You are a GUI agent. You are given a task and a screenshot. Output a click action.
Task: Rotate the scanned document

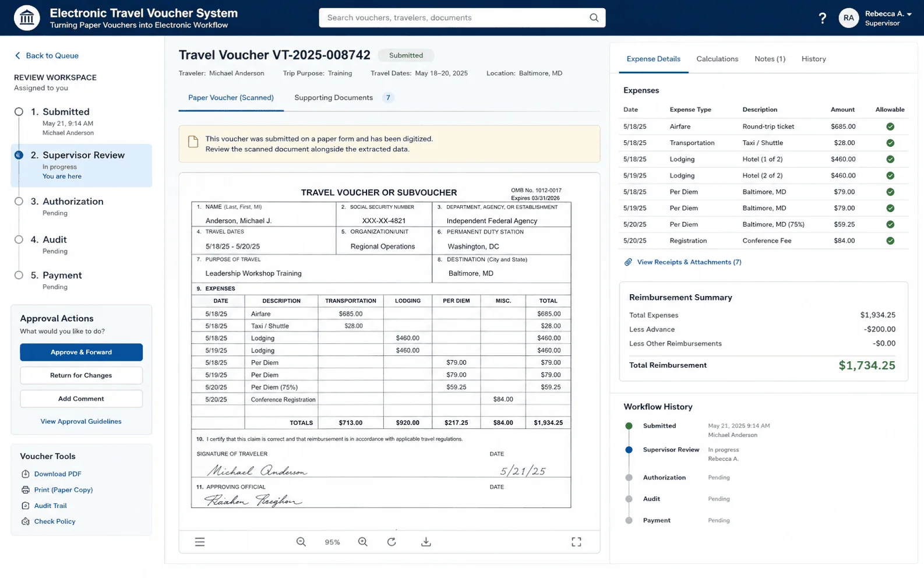pyautogui.click(x=392, y=542)
